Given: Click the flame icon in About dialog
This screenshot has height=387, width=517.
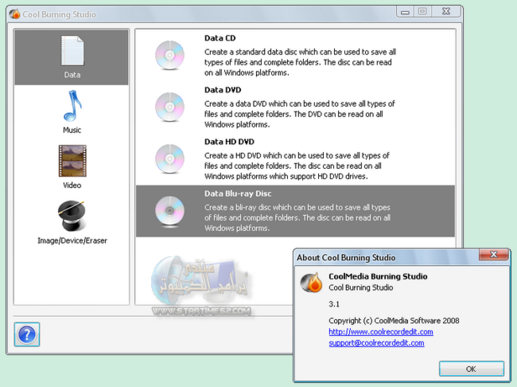Looking at the screenshot, I should coord(311,282).
